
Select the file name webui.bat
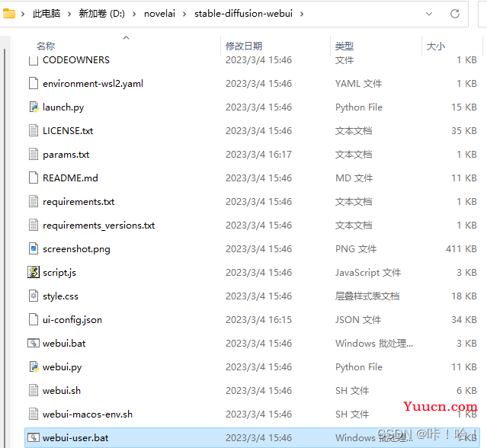(x=64, y=343)
